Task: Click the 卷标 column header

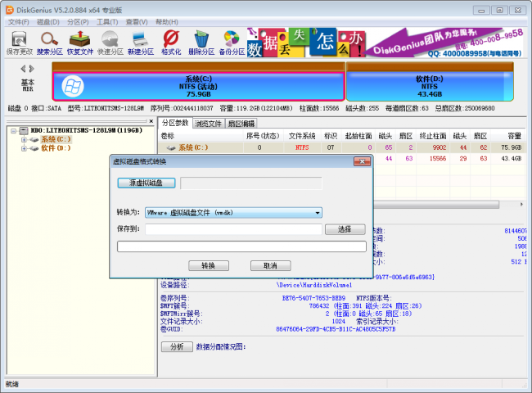Action: click(x=168, y=136)
